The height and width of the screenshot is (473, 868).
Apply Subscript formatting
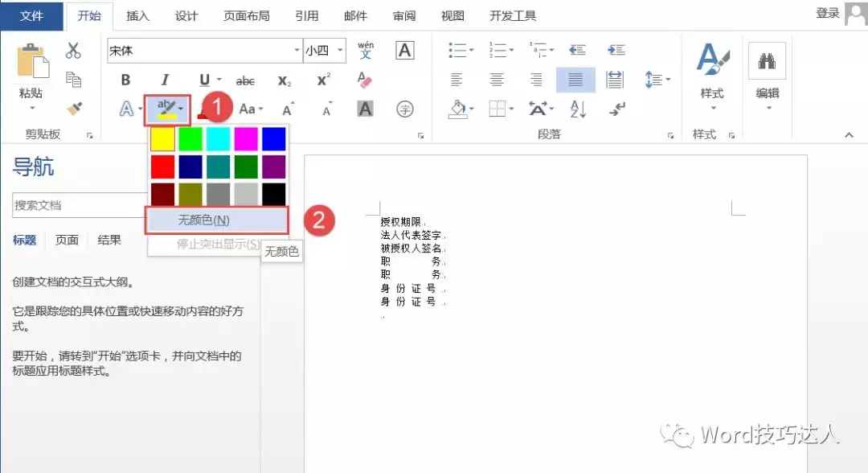click(x=281, y=79)
